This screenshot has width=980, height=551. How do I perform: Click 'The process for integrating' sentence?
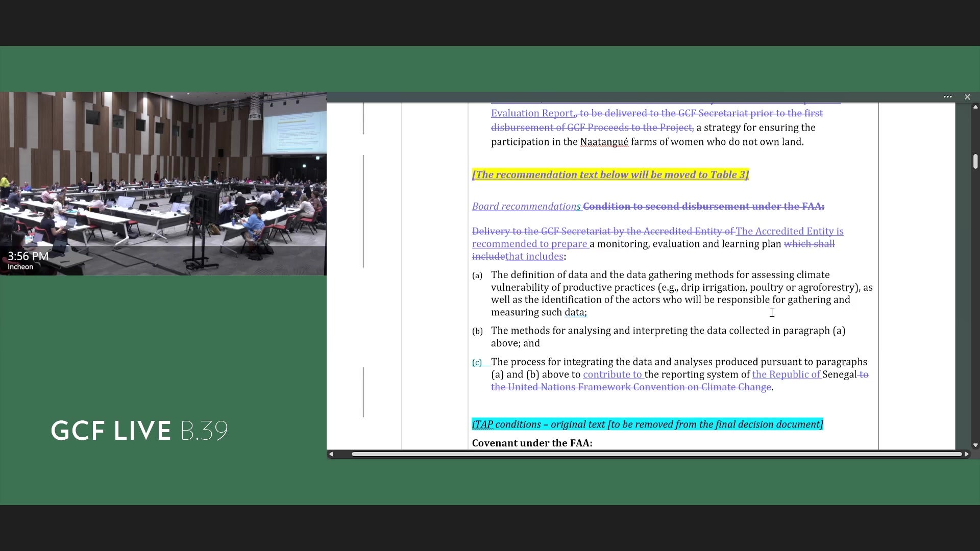pyautogui.click(x=679, y=374)
